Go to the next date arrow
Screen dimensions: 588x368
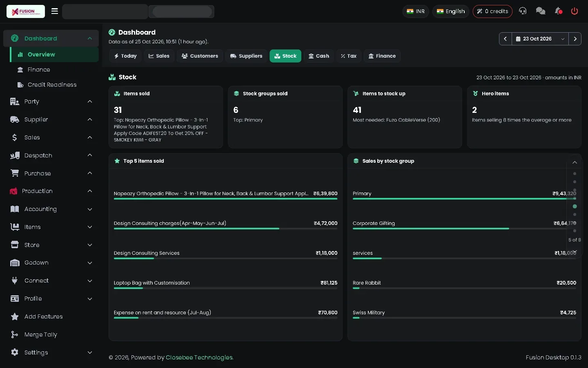point(575,39)
